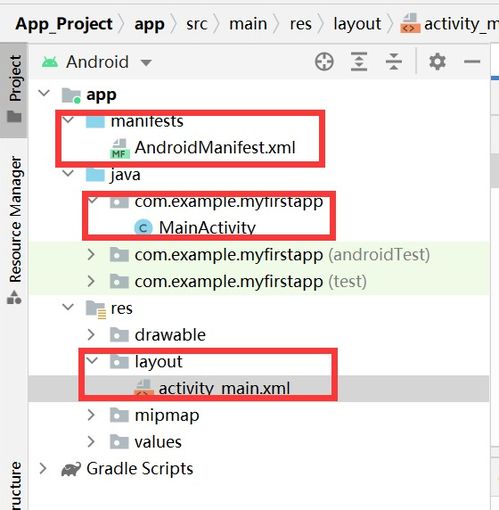The height and width of the screenshot is (510, 499).
Task: Expand com.example.myfirstapp (androidTest) package
Action: (91, 255)
